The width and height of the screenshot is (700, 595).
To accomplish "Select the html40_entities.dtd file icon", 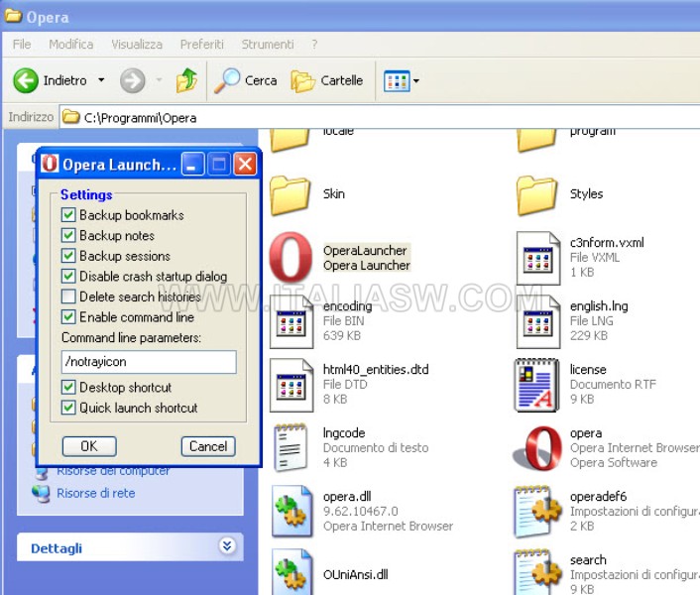I will tap(292, 385).
